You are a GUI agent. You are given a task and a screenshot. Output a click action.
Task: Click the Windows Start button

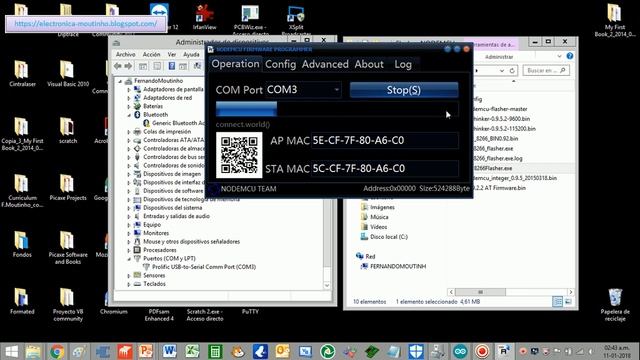11,351
